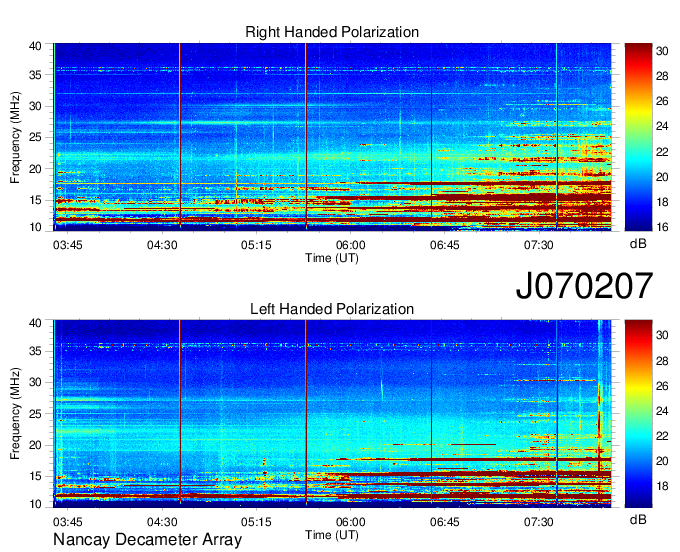This screenshot has width=680, height=552.
Task: Click inside the Right Handed Polarization spectrogram
Action: point(332,137)
